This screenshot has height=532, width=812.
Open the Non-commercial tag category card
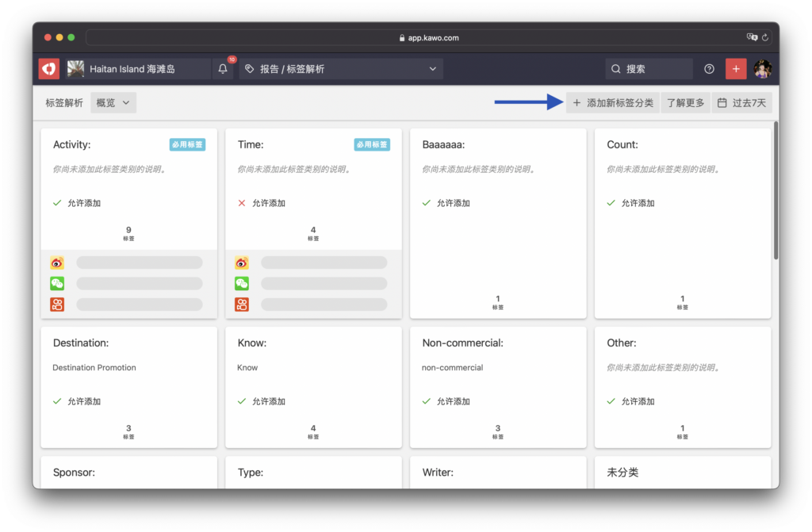coord(497,386)
